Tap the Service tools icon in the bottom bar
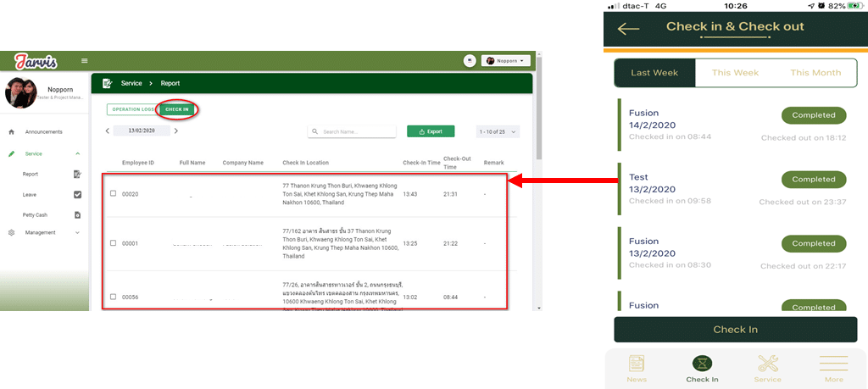 [x=768, y=364]
